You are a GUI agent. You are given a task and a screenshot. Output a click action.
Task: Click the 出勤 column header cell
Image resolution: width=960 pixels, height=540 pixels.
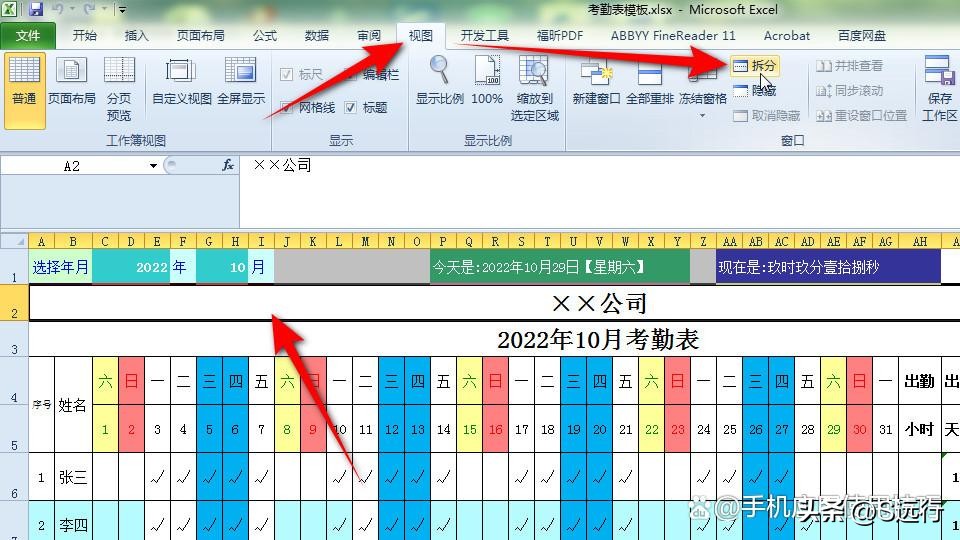click(920, 381)
